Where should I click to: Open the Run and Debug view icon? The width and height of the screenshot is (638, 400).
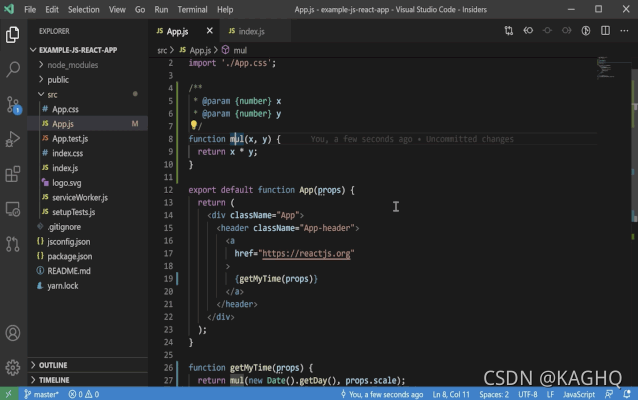click(13, 139)
